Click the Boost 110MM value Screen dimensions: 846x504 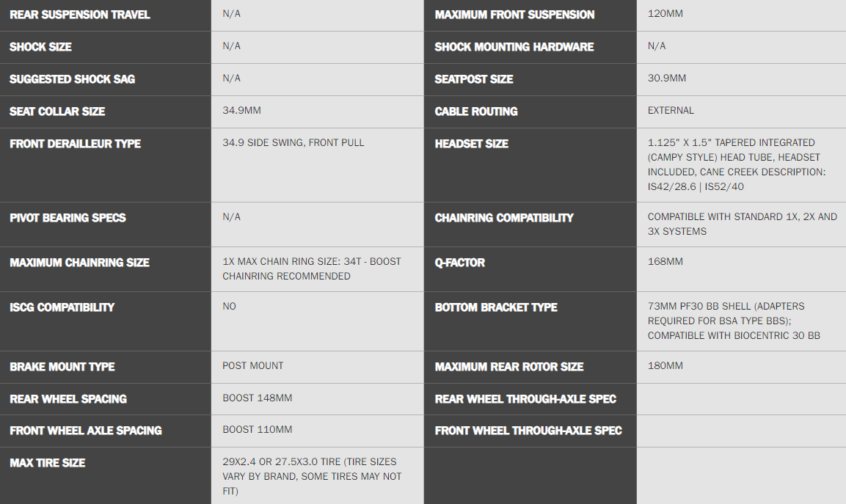tap(258, 429)
